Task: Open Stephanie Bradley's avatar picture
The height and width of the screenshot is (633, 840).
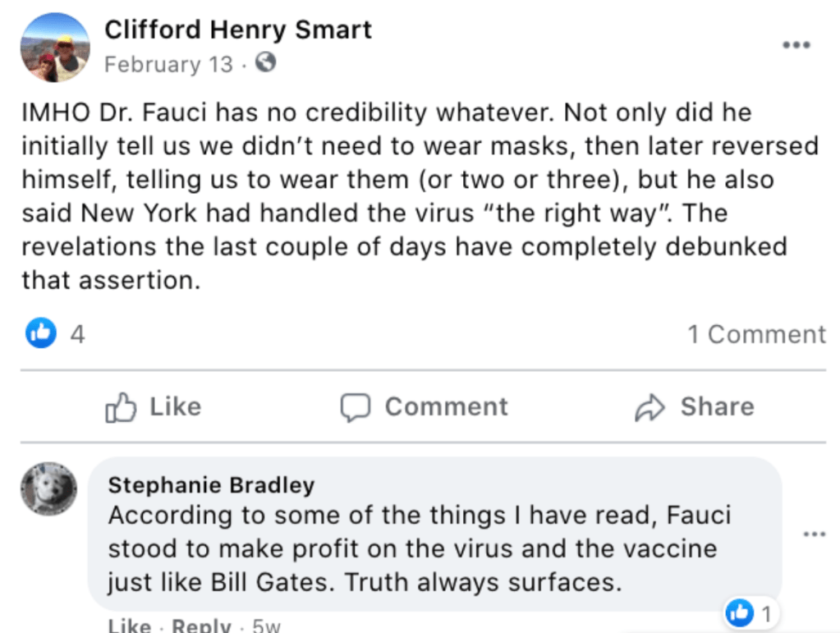Action: click(49, 489)
